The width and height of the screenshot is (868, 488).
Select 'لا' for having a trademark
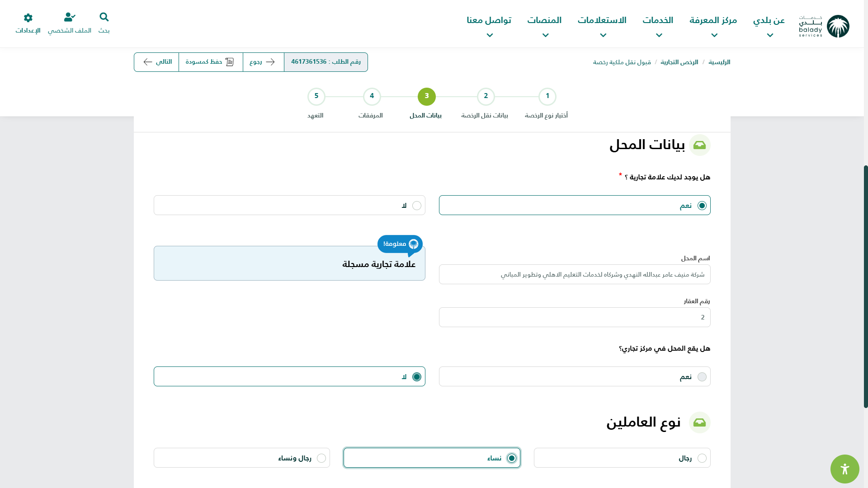coord(416,206)
